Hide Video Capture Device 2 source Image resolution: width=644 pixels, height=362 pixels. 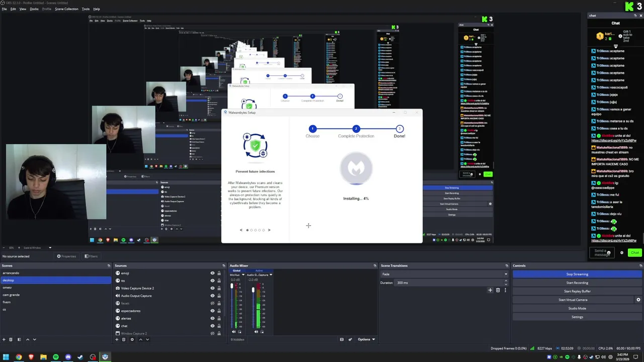(x=212, y=288)
